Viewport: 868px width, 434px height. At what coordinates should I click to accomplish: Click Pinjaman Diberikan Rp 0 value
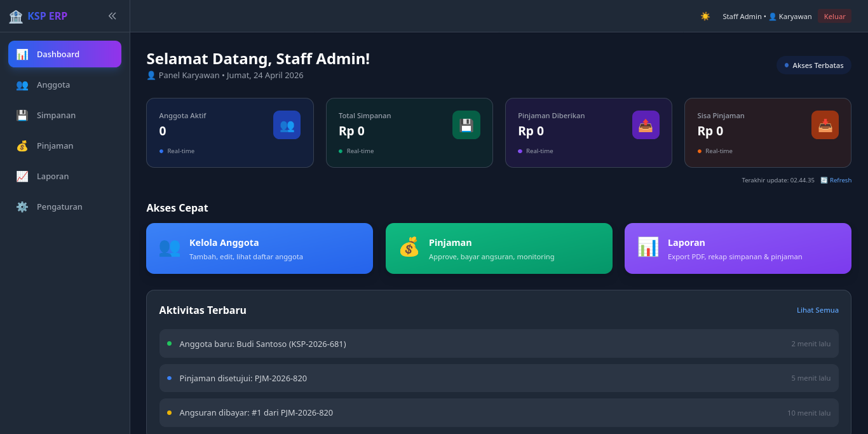click(x=531, y=132)
